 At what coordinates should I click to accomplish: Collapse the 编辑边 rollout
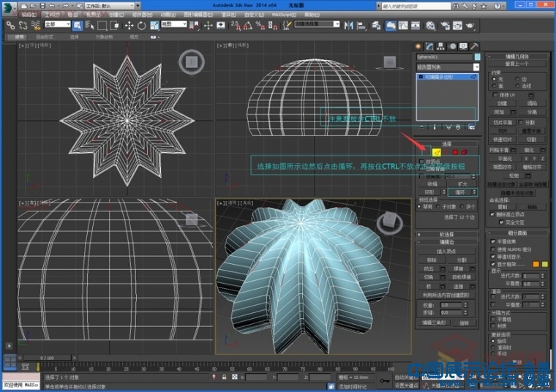[x=447, y=242]
